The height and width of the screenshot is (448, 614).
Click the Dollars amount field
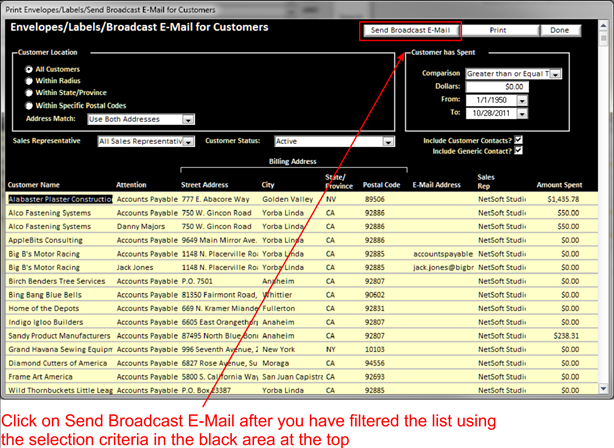497,87
